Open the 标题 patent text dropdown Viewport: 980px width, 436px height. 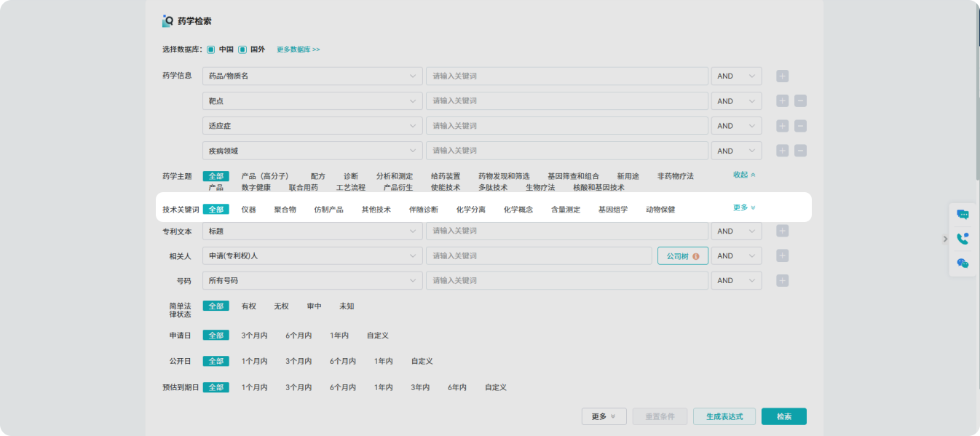point(312,231)
